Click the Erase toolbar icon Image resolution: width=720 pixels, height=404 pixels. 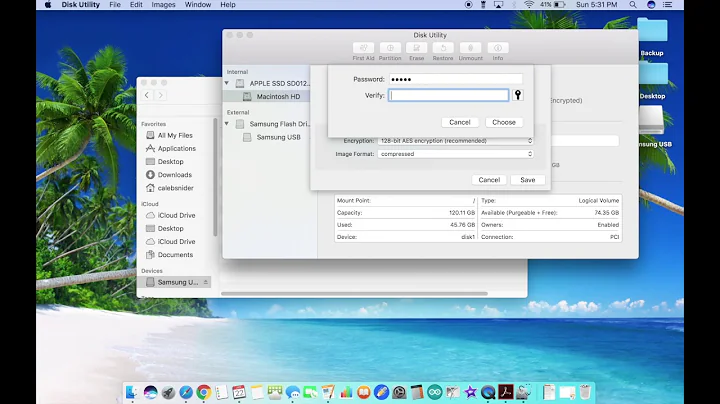click(416, 48)
